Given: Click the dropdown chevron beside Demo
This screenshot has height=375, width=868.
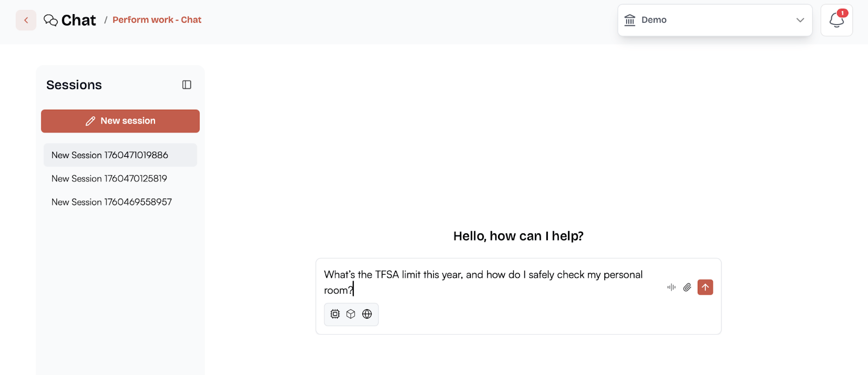Looking at the screenshot, I should (800, 20).
